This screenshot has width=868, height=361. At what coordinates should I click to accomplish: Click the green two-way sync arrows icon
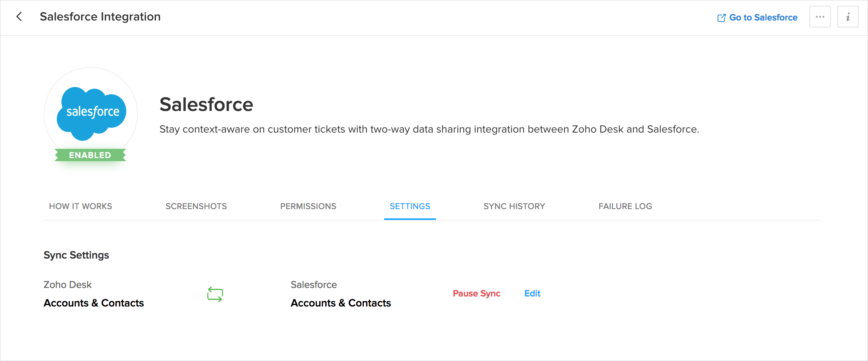point(215,294)
